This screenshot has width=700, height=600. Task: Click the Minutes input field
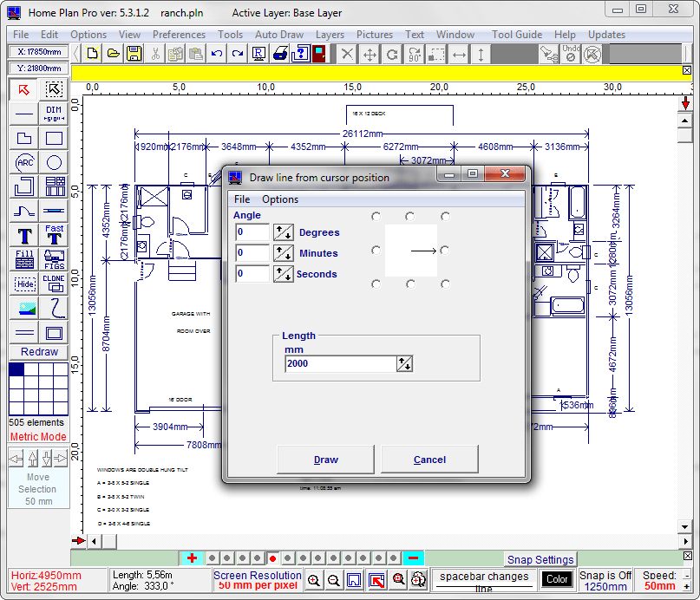252,253
